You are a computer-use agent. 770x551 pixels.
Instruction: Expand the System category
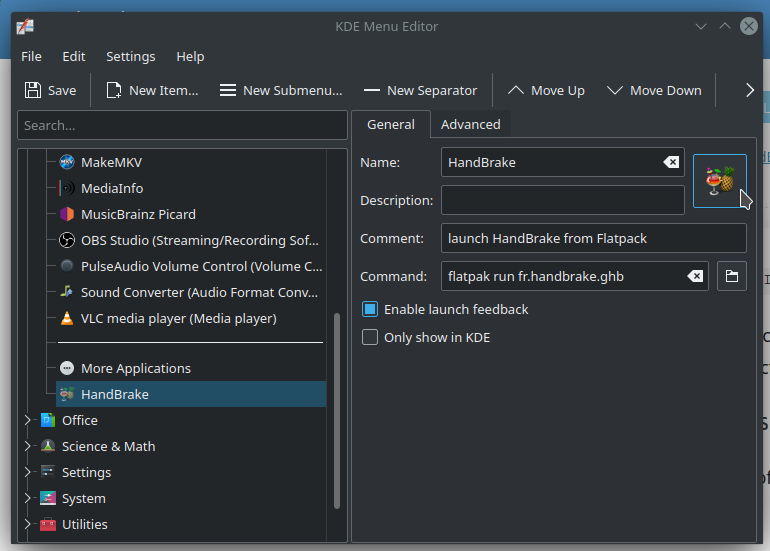pyautogui.click(x=28, y=498)
